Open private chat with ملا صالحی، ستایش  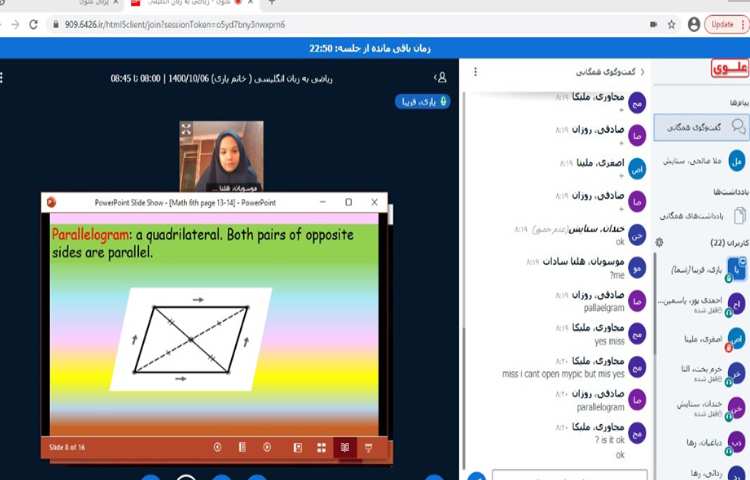click(701, 161)
